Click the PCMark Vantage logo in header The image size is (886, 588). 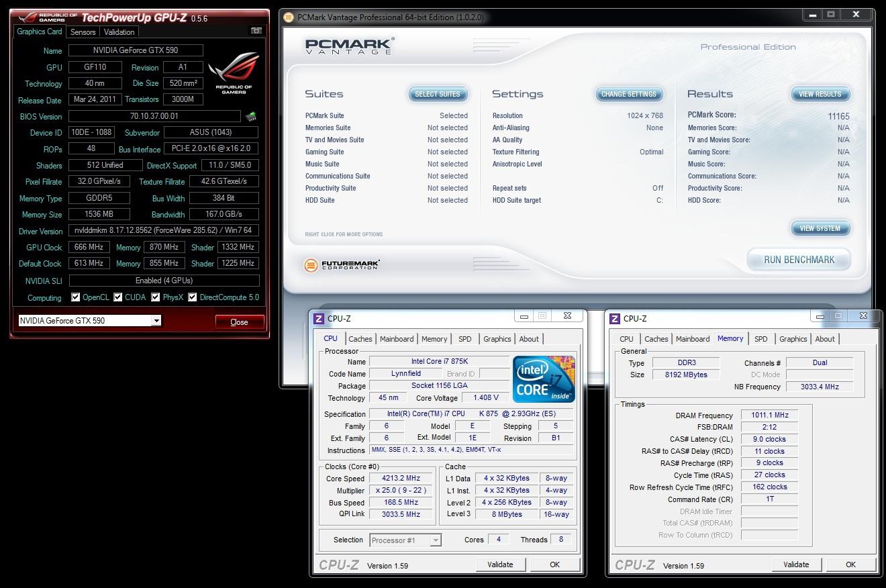click(348, 46)
